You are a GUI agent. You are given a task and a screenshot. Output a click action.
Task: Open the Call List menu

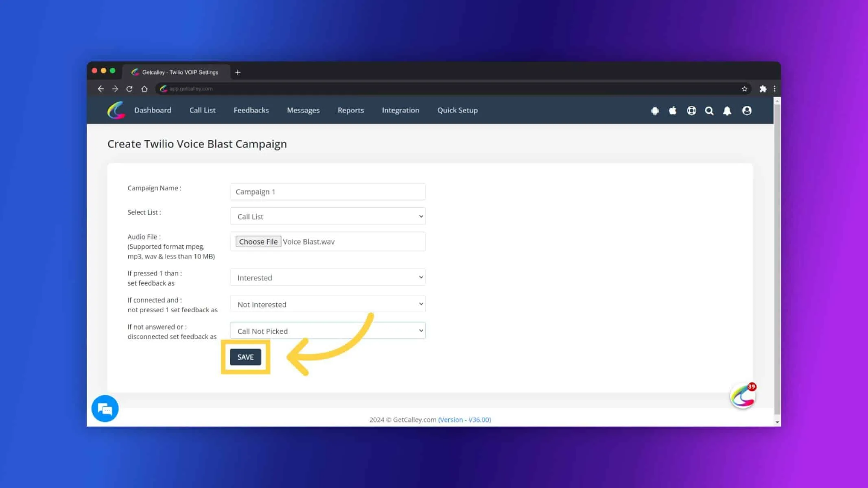202,110
